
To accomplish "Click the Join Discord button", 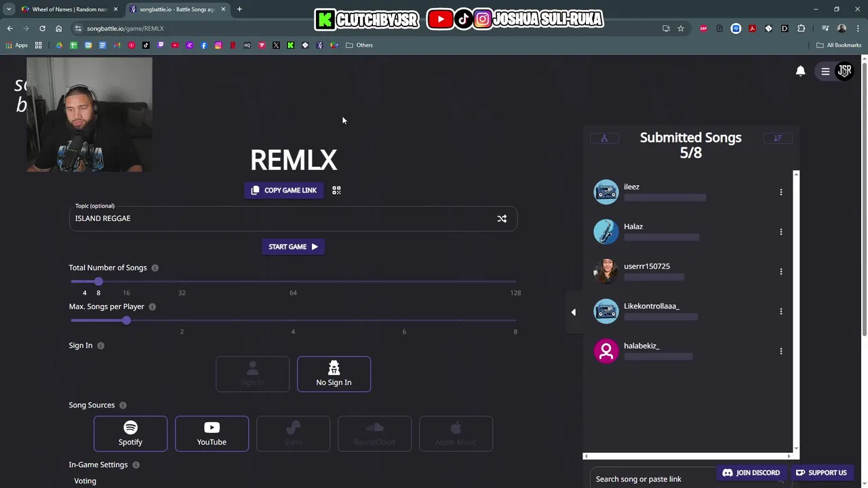I will point(751,473).
